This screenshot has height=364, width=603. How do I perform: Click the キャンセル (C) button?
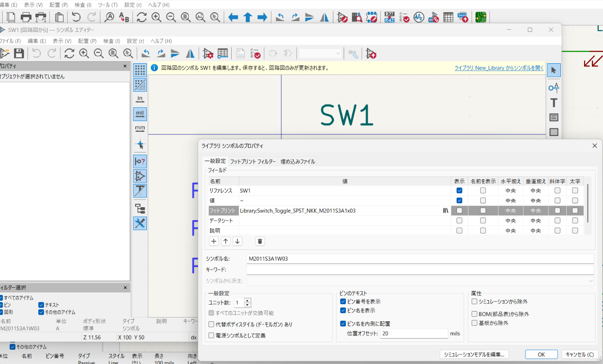(579, 355)
